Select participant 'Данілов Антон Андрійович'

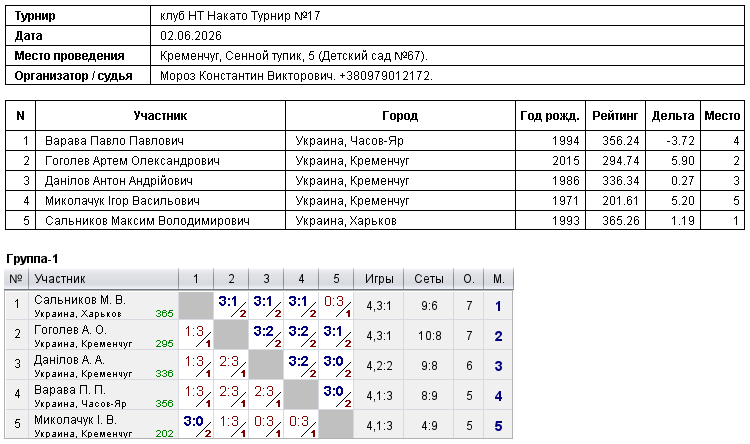pos(119,181)
